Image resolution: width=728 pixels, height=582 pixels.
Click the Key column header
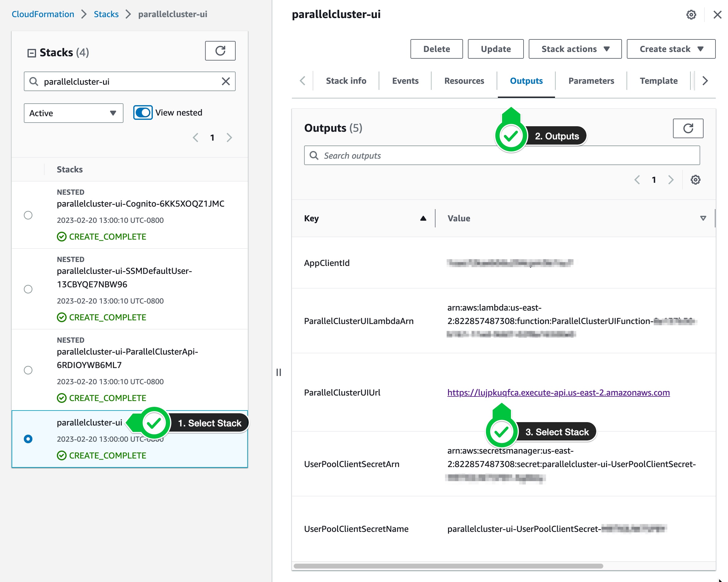311,219
